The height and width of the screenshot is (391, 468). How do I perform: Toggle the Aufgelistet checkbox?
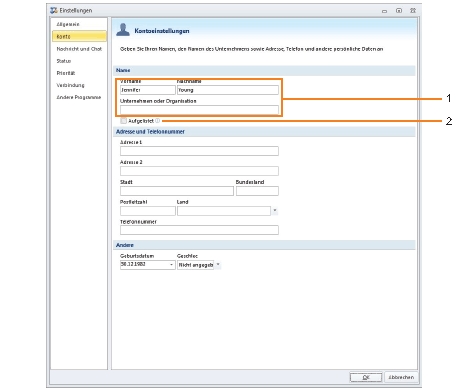click(x=123, y=121)
